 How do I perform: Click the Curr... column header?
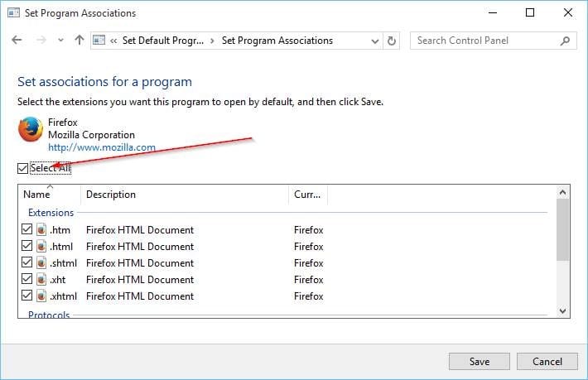[x=308, y=195]
